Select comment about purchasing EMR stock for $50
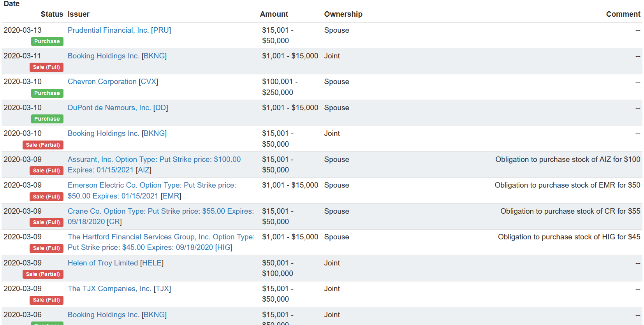 click(x=567, y=185)
